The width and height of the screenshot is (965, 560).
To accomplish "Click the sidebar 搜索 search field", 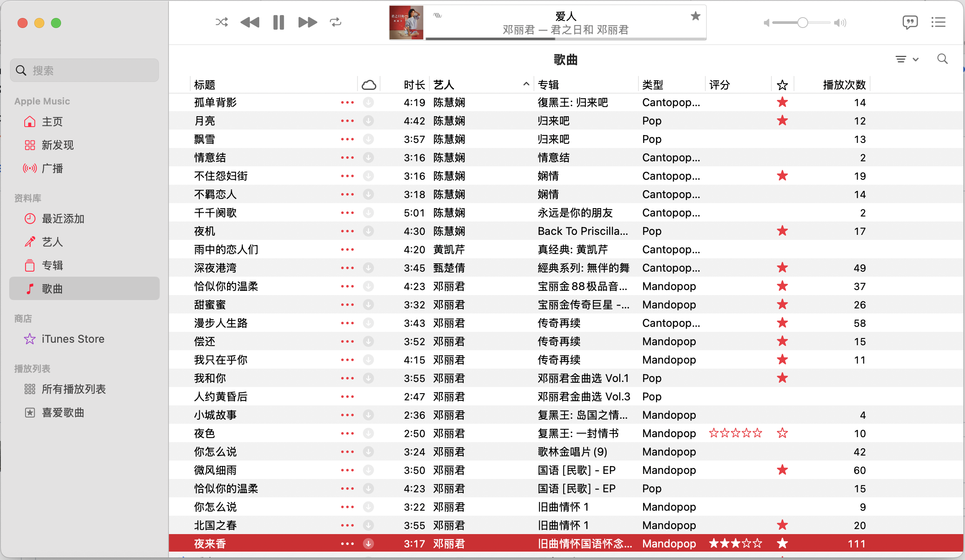I will (x=84, y=70).
